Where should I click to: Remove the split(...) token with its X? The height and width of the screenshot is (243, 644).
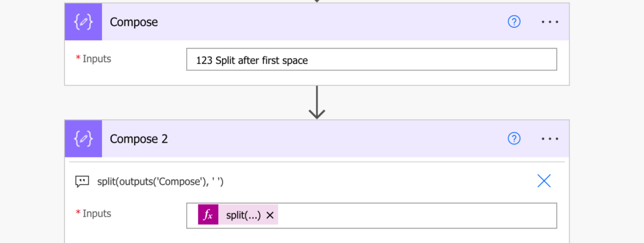pos(270,215)
